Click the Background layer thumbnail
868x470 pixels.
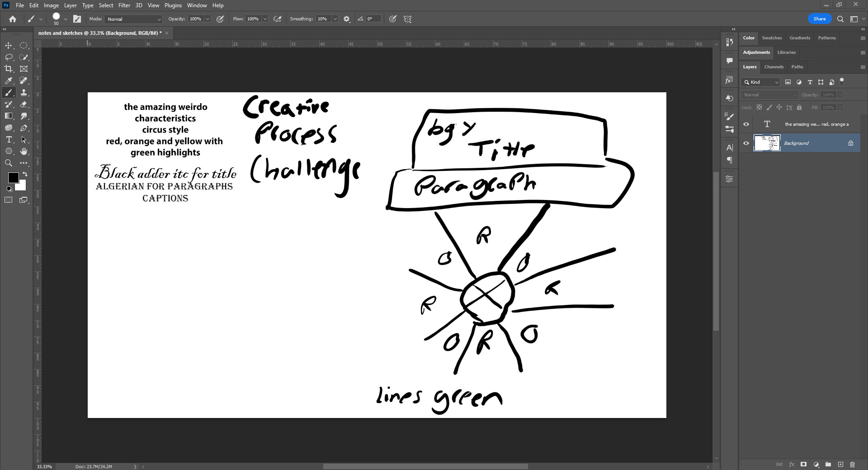(x=767, y=143)
